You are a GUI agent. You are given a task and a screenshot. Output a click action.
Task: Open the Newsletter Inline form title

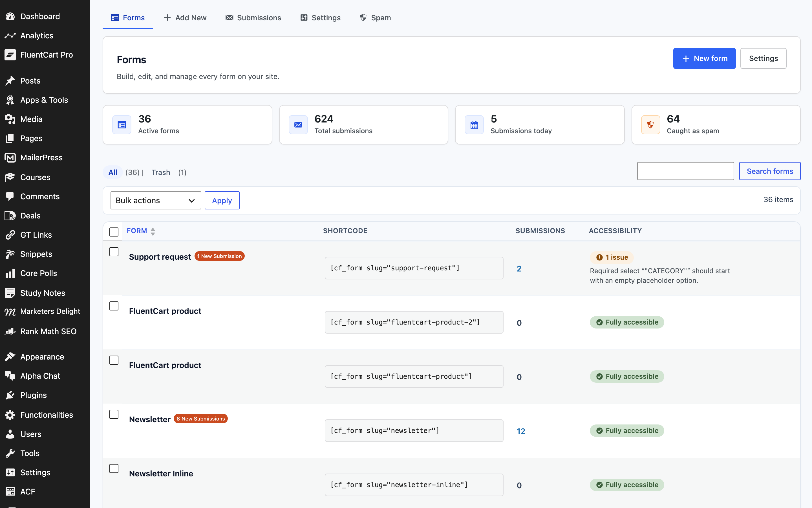tap(161, 473)
